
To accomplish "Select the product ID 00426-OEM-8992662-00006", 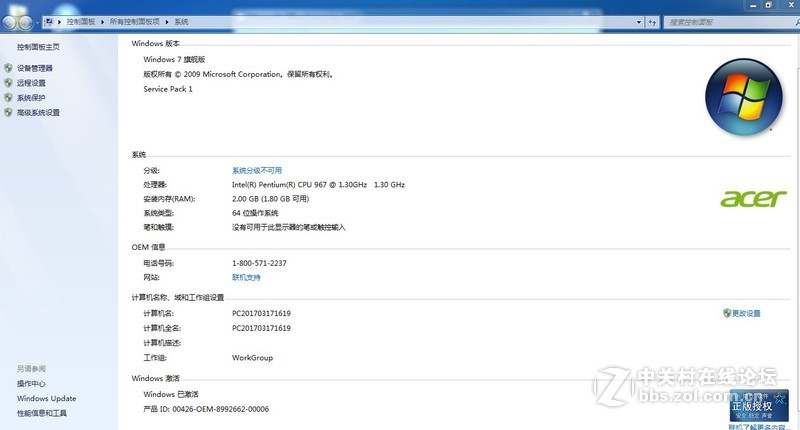I will [x=220, y=409].
